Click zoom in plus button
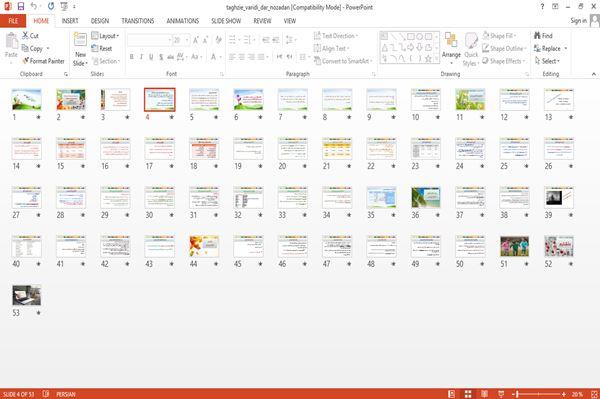Screen dimensions: 600x399 564,394
